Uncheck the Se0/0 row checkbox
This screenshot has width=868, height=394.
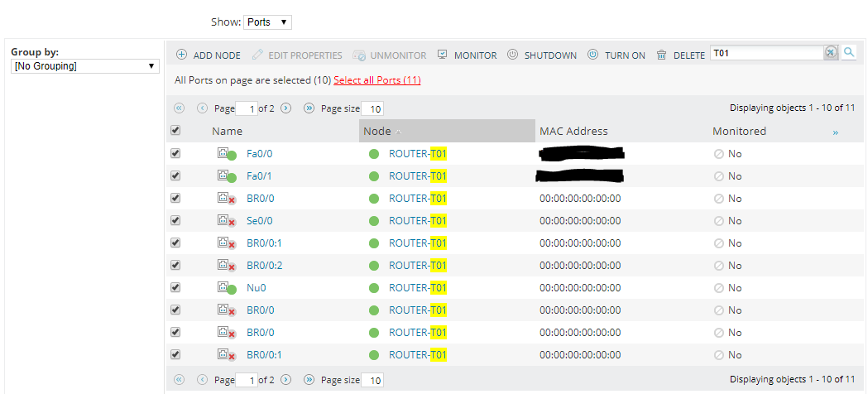tap(175, 220)
